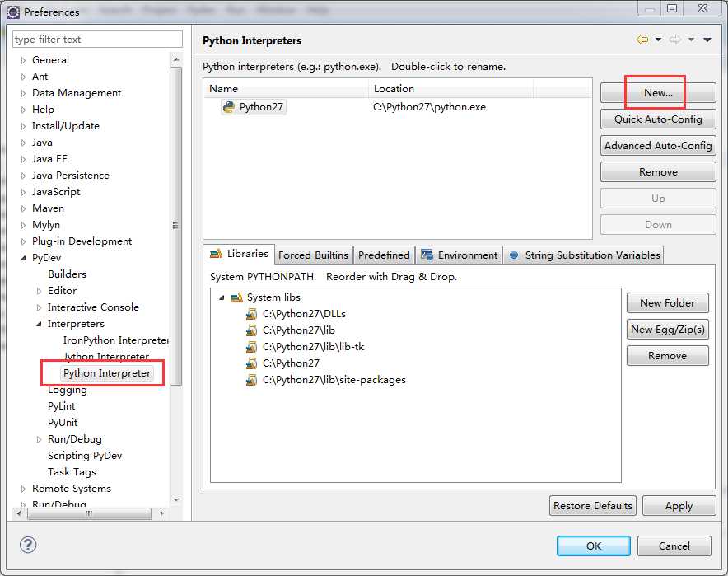Click the tree scroll down arrow
Screen dimensions: 728x576
(176, 500)
